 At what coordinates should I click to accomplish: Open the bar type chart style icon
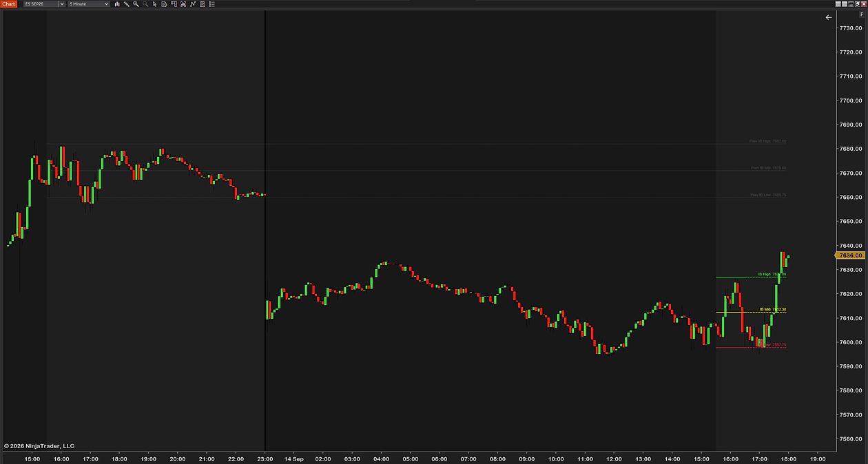[x=117, y=4]
